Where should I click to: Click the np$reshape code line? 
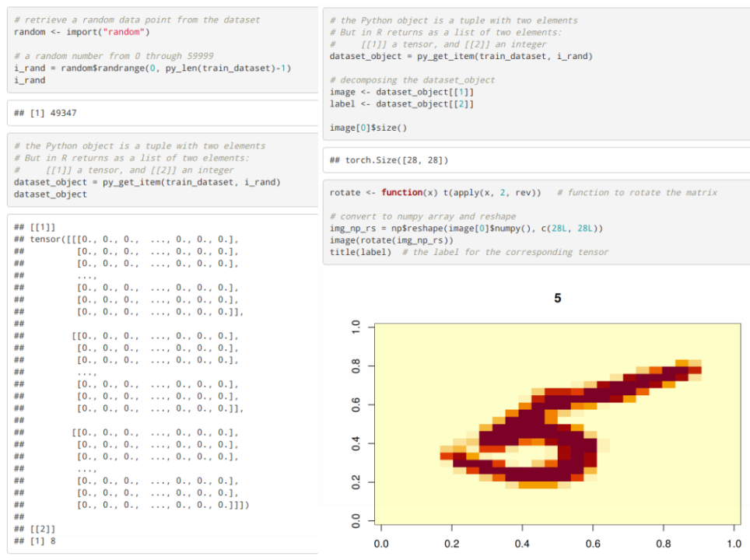coord(466,228)
